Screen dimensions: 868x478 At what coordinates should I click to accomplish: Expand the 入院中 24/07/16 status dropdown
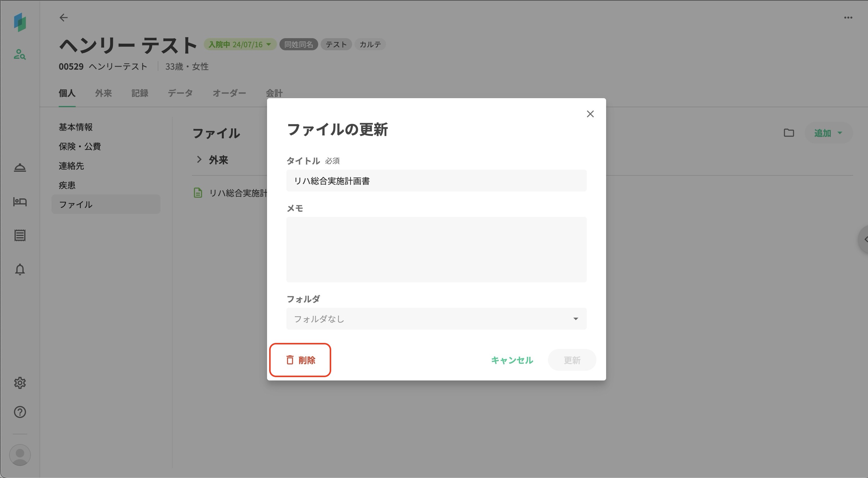[x=239, y=45]
